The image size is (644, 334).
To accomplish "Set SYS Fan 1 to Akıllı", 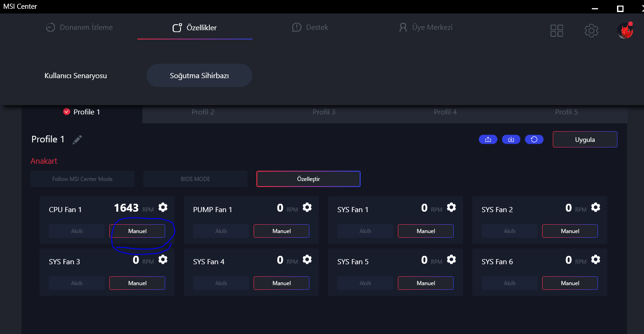I will click(x=365, y=231).
